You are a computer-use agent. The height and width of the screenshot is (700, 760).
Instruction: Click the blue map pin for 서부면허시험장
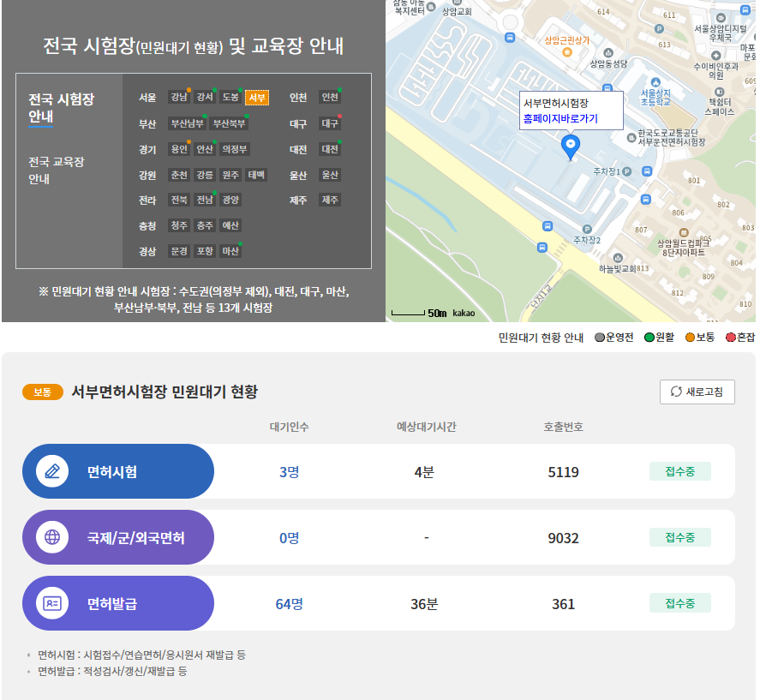(x=571, y=146)
